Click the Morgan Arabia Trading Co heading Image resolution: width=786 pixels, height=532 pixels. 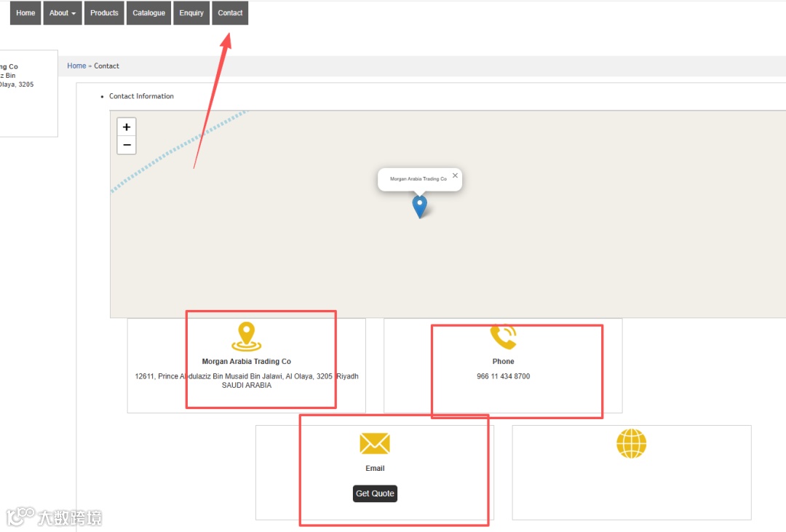pyautogui.click(x=246, y=361)
